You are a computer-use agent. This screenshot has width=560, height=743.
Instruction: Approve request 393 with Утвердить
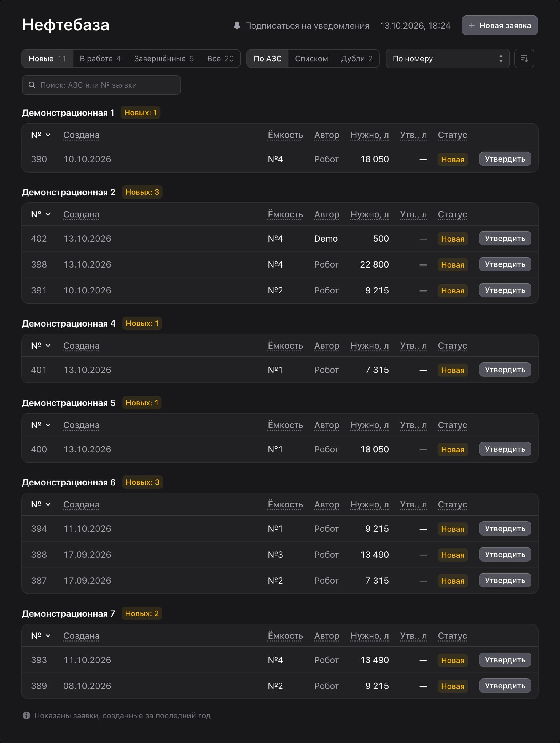point(505,660)
